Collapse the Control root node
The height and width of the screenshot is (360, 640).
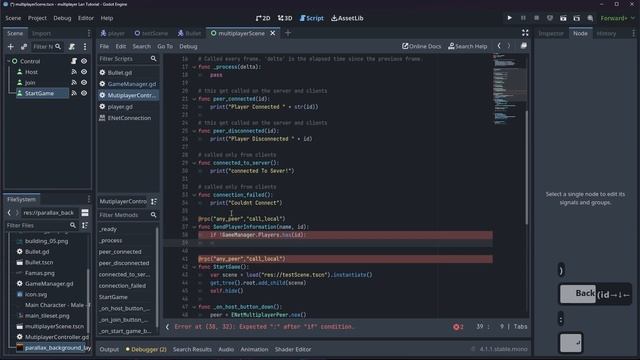(x=8, y=61)
